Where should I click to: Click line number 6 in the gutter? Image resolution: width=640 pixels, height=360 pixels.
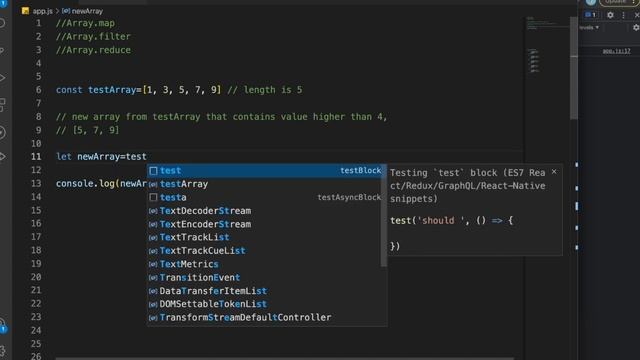coord(38,90)
